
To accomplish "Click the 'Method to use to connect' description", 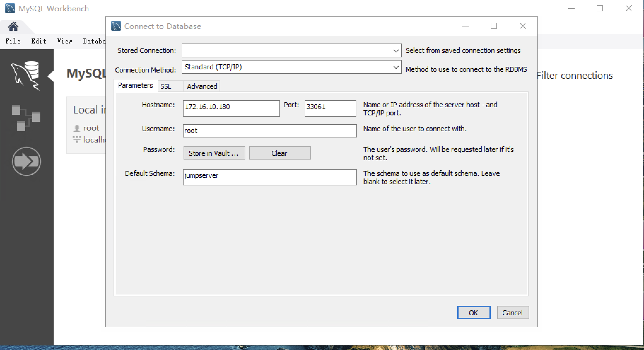I will coord(466,69).
